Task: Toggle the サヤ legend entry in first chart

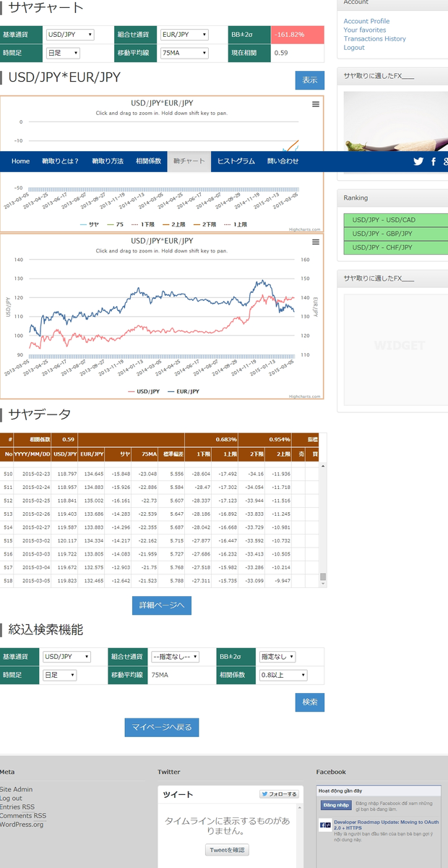Action: [x=89, y=225]
